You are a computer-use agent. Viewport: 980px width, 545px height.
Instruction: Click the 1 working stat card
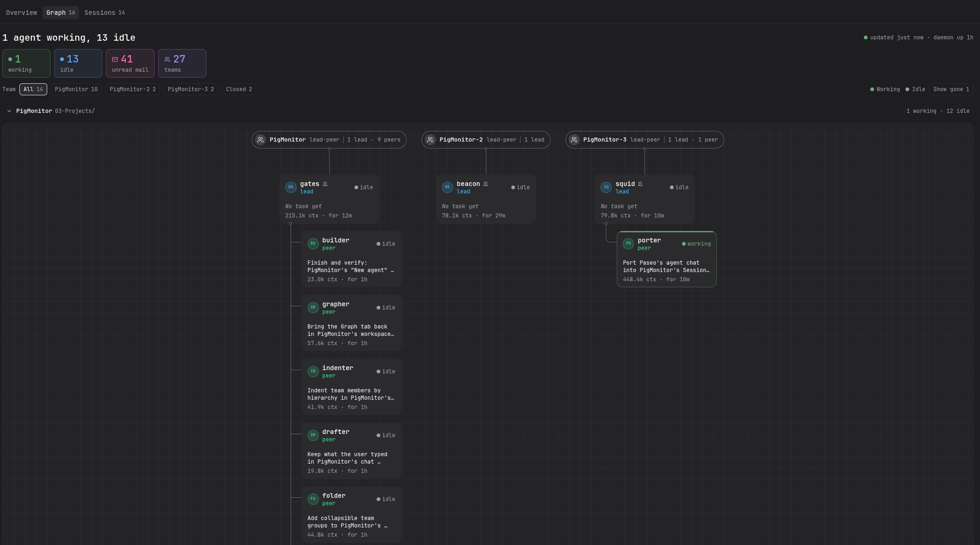(x=26, y=63)
